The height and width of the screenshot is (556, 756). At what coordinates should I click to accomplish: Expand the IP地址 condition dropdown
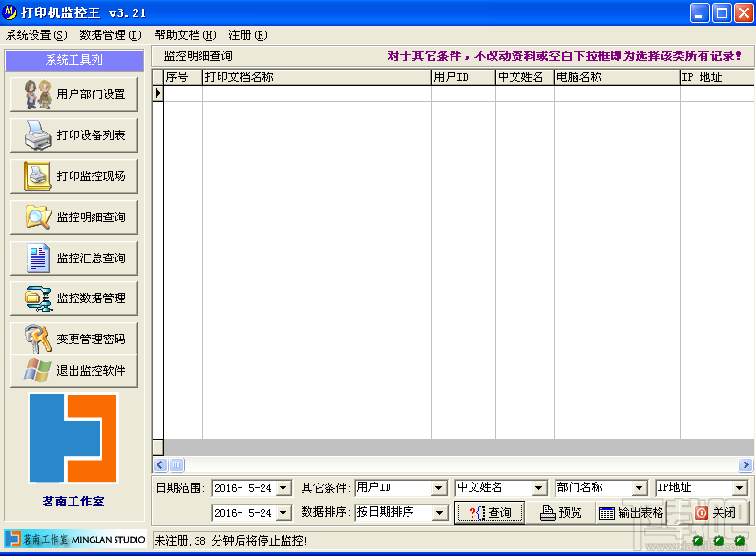(x=740, y=488)
